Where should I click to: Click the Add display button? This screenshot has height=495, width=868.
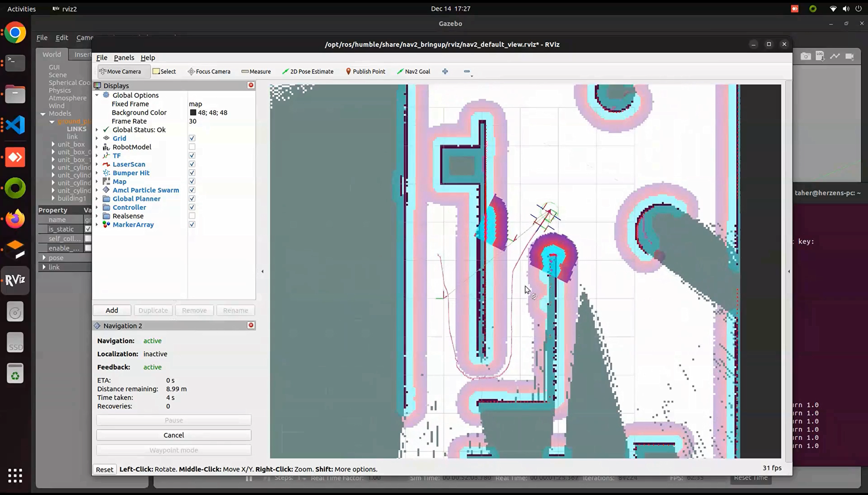click(112, 310)
